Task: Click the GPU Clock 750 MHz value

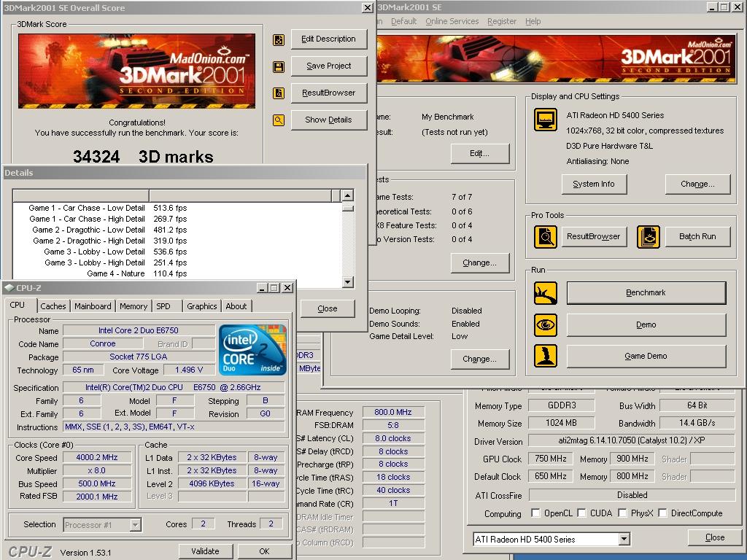Action: 551,459
